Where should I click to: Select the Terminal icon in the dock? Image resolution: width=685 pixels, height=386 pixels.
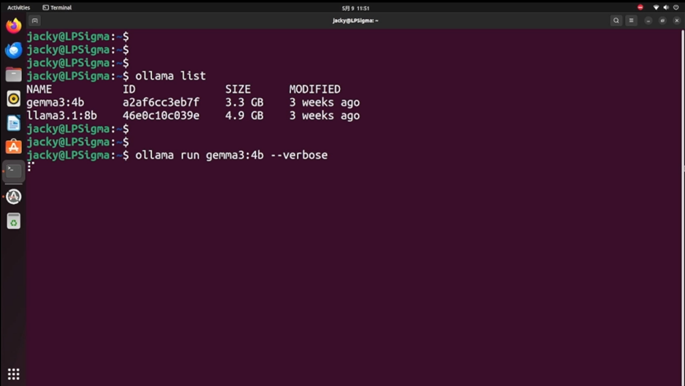point(14,171)
